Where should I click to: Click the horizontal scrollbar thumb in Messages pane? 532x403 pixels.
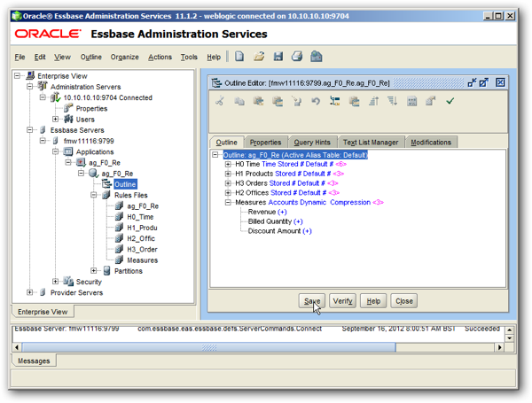pyautogui.click(x=208, y=347)
